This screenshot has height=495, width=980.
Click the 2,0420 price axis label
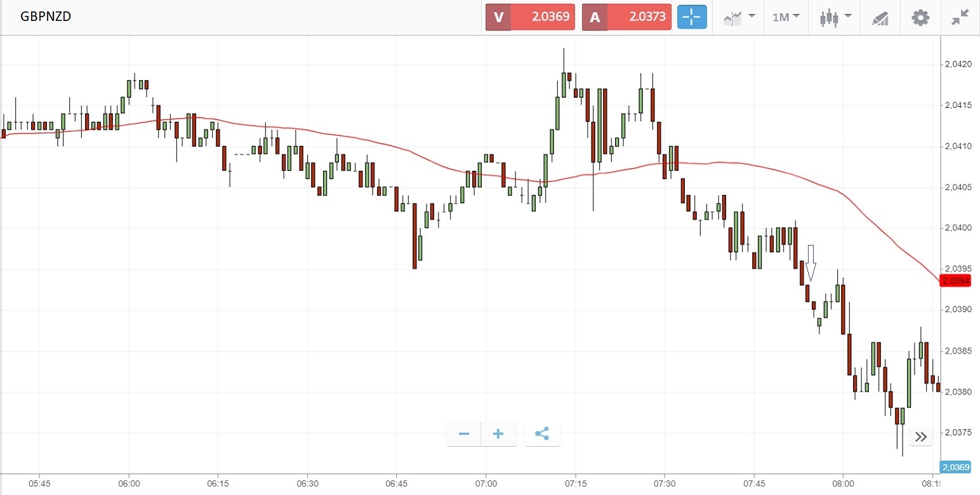(958, 64)
